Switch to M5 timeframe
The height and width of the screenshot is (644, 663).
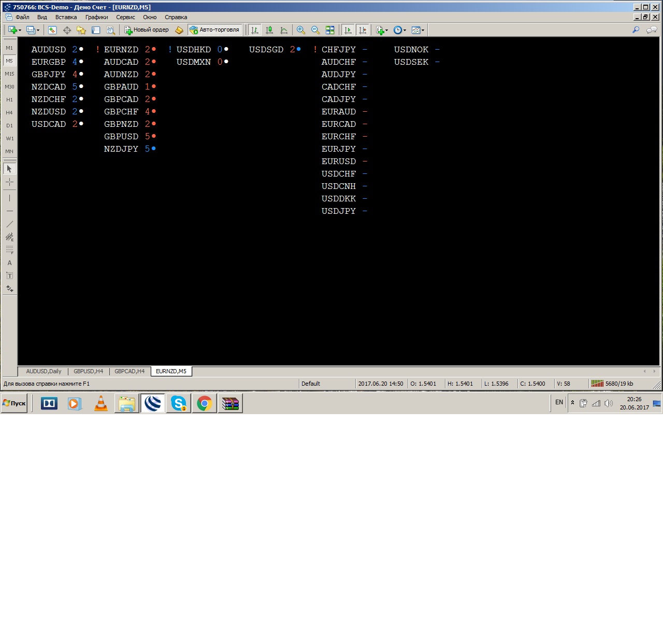[x=9, y=61]
